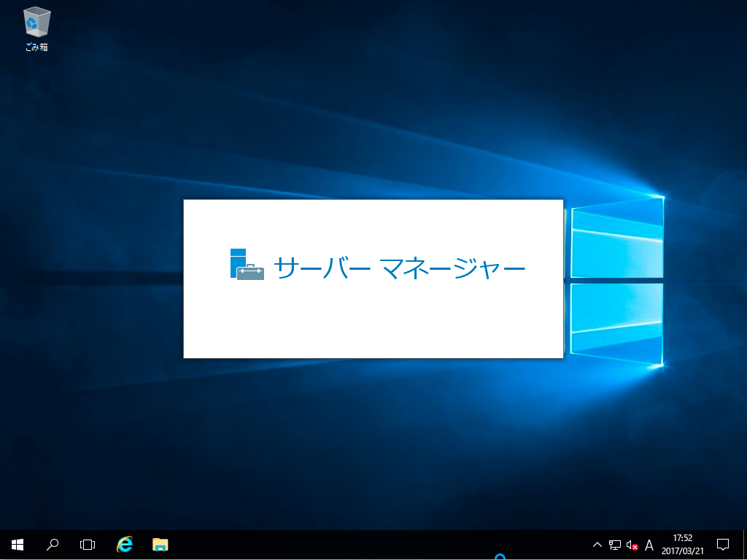Open Task View on the taskbar
This screenshot has width=747, height=560.
click(87, 544)
